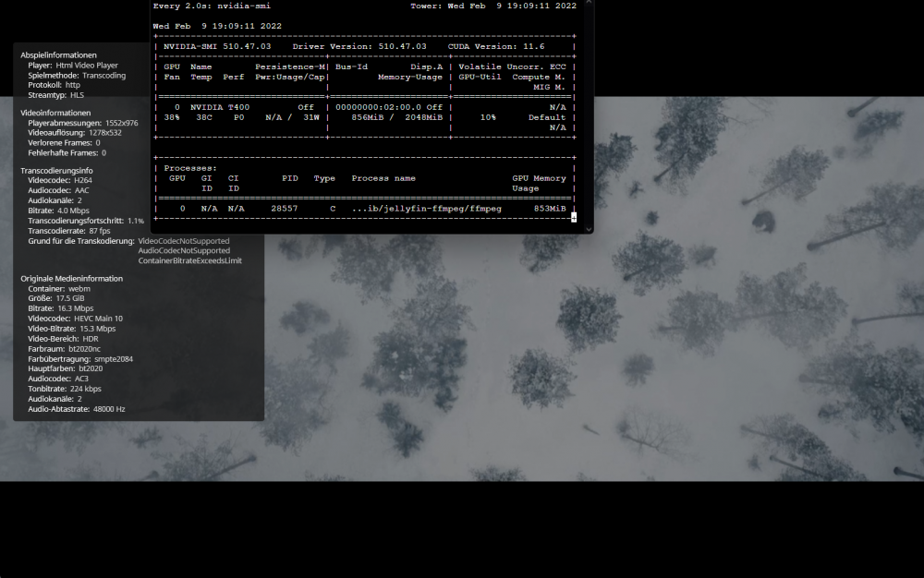Click the "HEVC Main 10" codec value
The width and height of the screenshot is (924, 578).
click(99, 319)
